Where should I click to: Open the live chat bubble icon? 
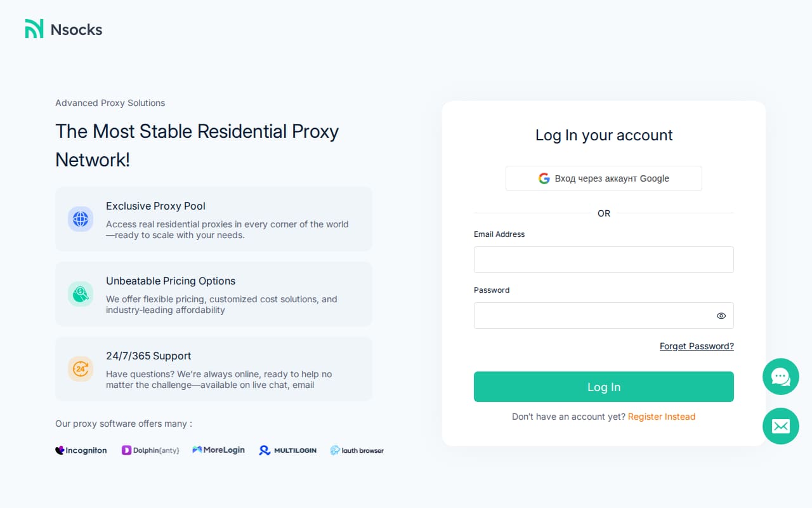(781, 377)
